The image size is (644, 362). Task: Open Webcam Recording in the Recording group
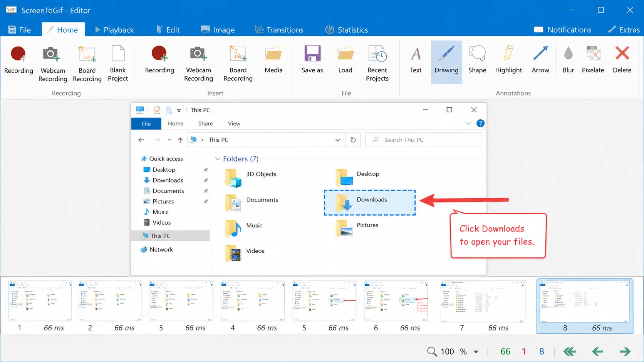point(53,64)
